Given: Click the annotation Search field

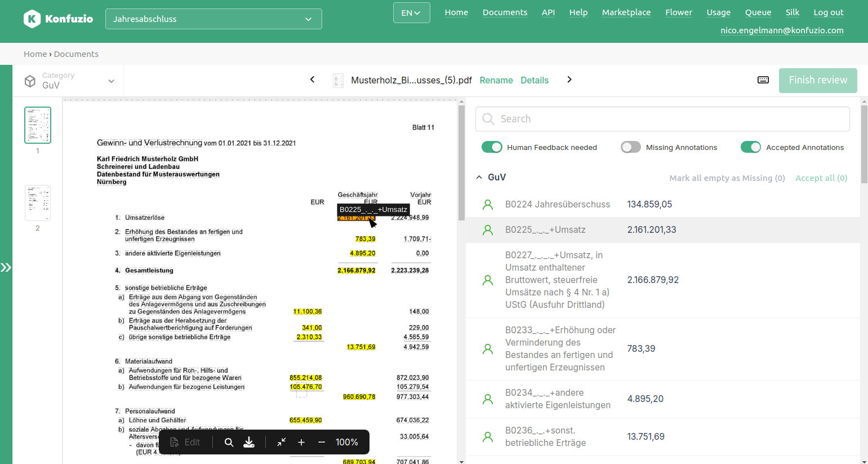Looking at the screenshot, I should 662,119.
